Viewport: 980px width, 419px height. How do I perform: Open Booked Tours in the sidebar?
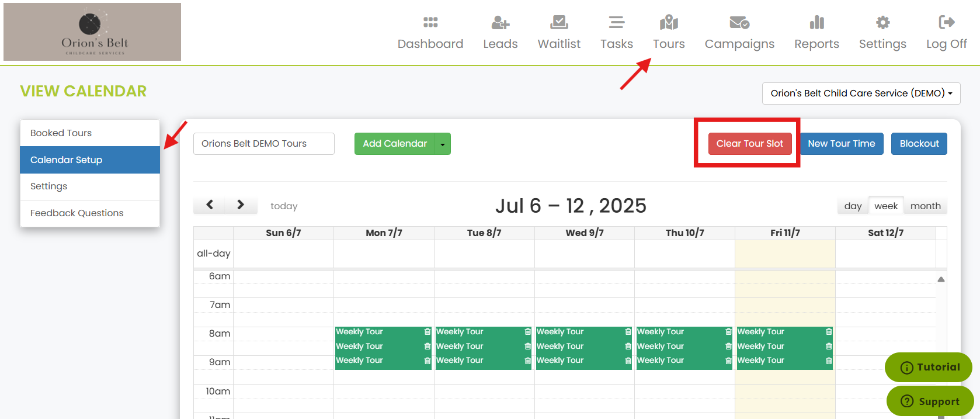90,133
